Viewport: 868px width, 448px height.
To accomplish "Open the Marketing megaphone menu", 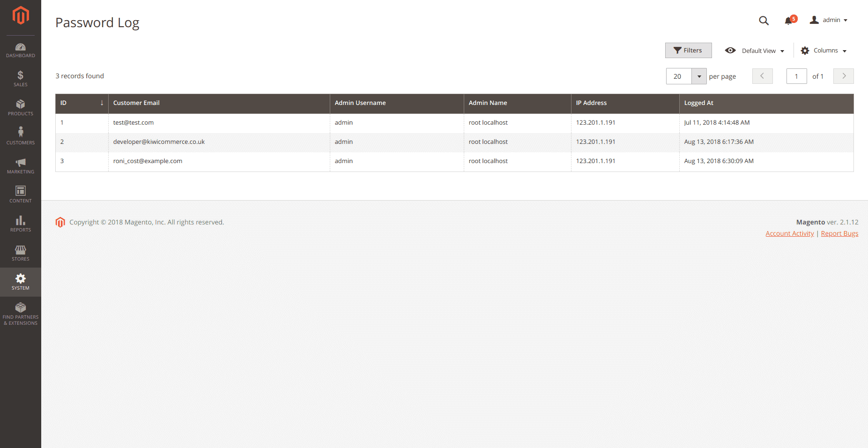I will tap(21, 166).
